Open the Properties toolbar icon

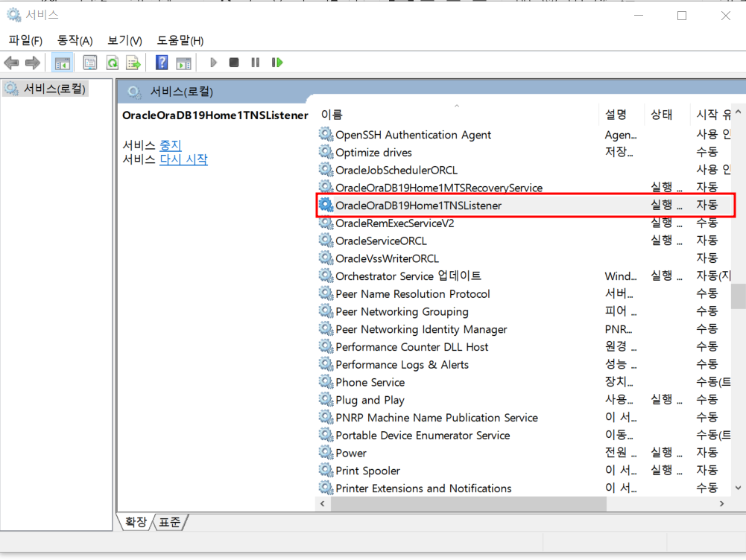[x=90, y=63]
